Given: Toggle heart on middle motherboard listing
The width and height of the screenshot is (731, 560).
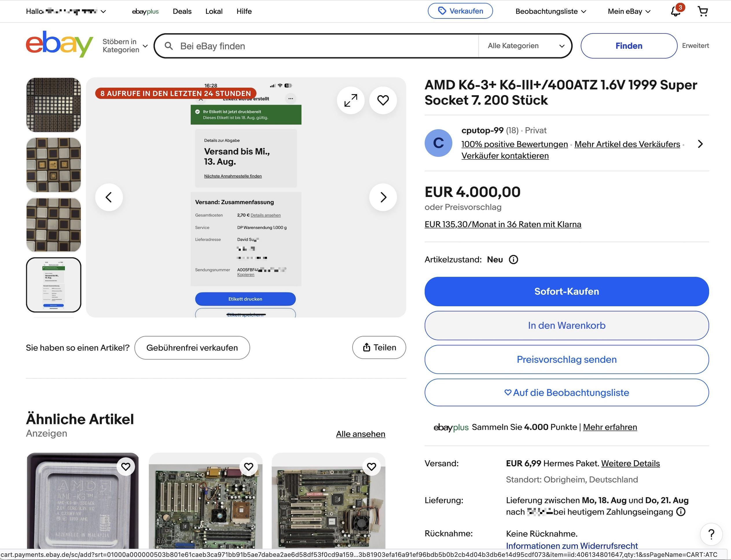Looking at the screenshot, I should coord(249,467).
